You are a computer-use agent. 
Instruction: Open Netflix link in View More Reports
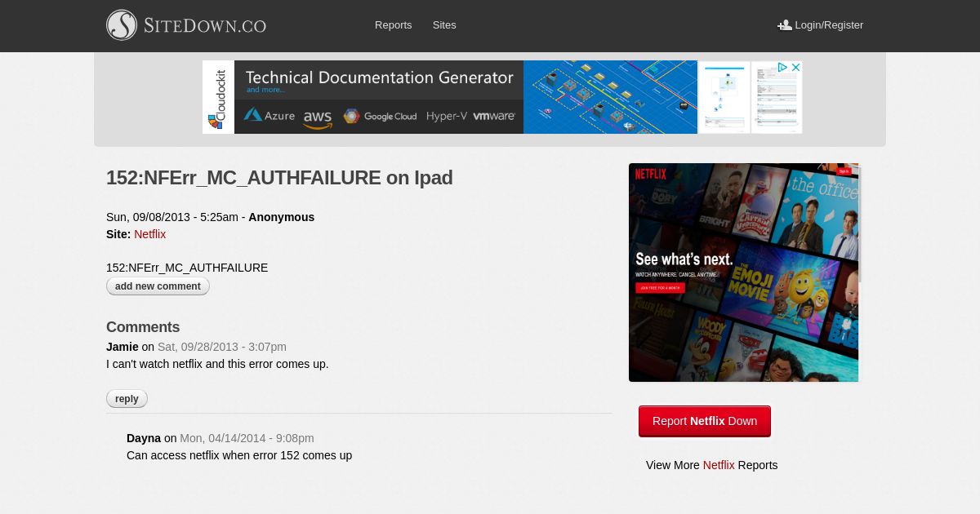click(719, 465)
